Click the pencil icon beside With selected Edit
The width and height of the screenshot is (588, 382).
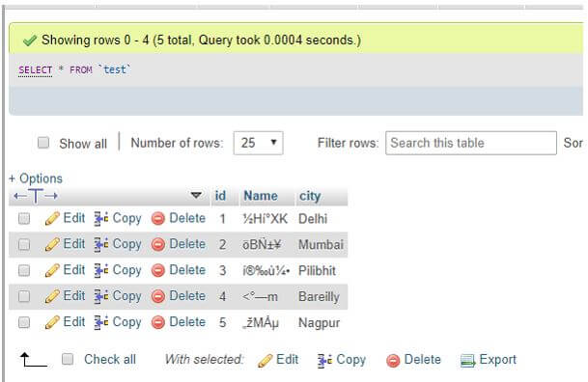[266, 360]
